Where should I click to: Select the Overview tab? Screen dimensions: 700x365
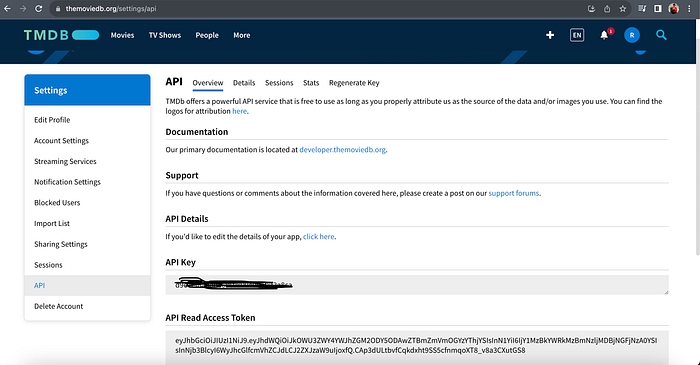click(x=208, y=83)
